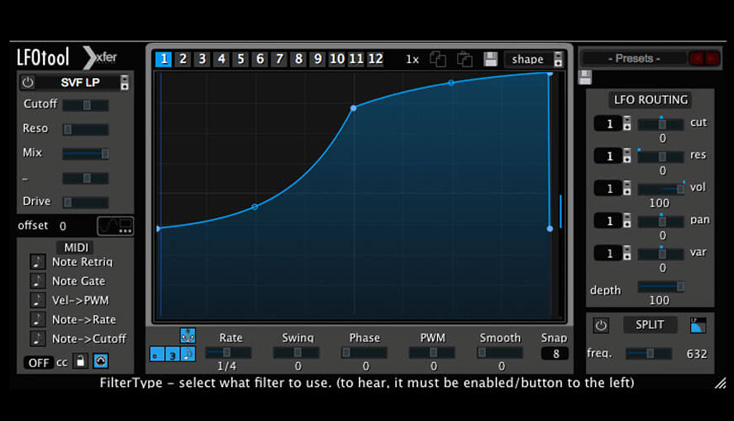Select graph tab 1
The height and width of the screenshot is (421, 734).
tap(164, 59)
